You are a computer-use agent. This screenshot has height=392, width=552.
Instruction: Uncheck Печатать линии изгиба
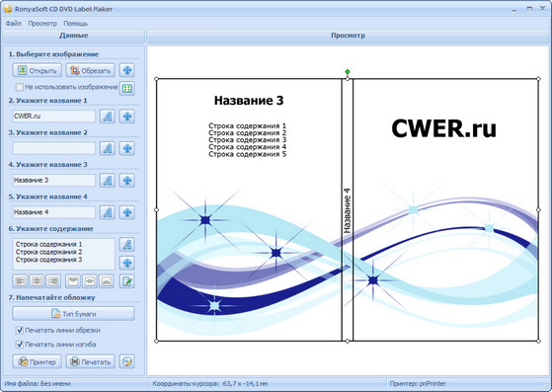pyautogui.click(x=20, y=345)
